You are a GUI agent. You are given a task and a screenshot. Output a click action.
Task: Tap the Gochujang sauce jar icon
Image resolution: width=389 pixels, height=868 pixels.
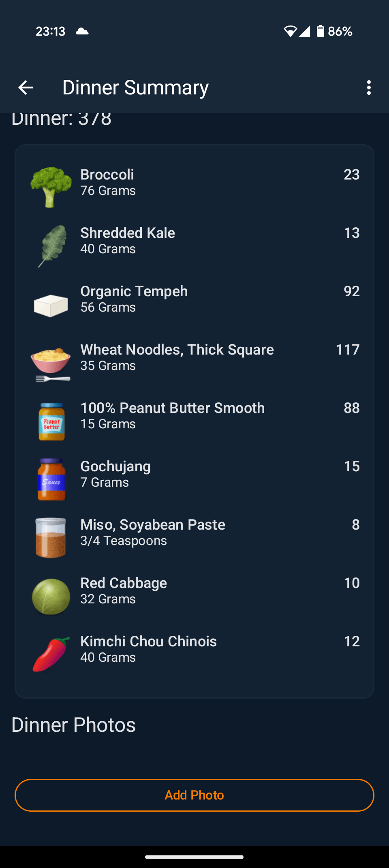[x=51, y=480]
